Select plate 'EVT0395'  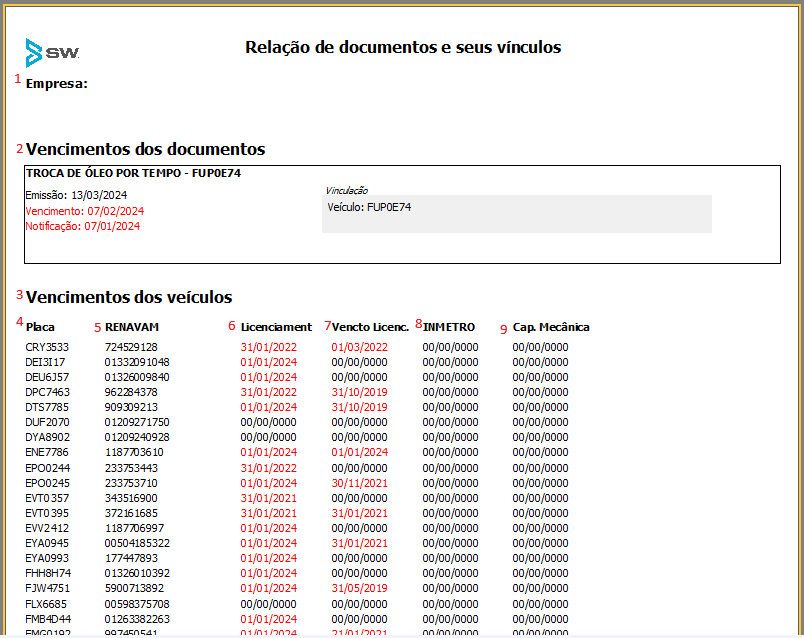coord(47,513)
